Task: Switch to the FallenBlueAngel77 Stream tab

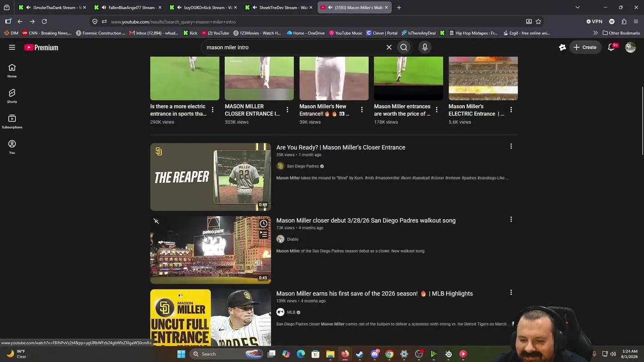Action: [x=128, y=8]
